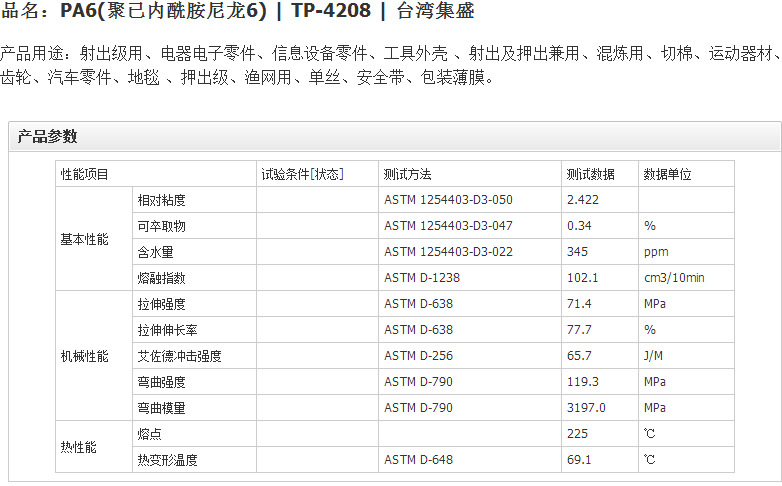Viewport: 782px width, 486px height.
Task: Click the % unit in 可萃取物 row
Action: click(x=649, y=226)
